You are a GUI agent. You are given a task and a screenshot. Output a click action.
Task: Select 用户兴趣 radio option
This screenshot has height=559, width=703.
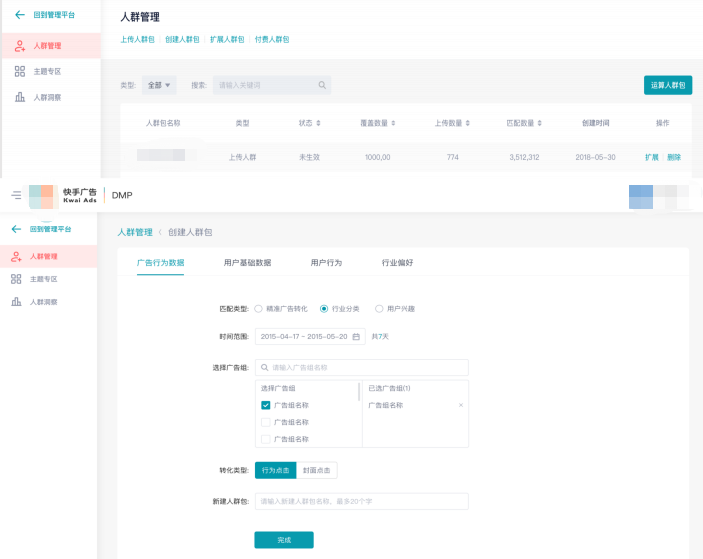(379, 309)
